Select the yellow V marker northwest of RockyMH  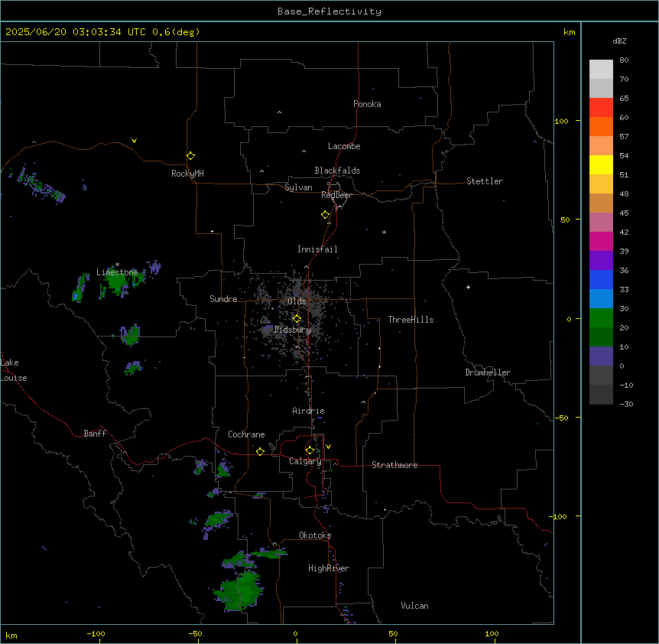point(134,141)
